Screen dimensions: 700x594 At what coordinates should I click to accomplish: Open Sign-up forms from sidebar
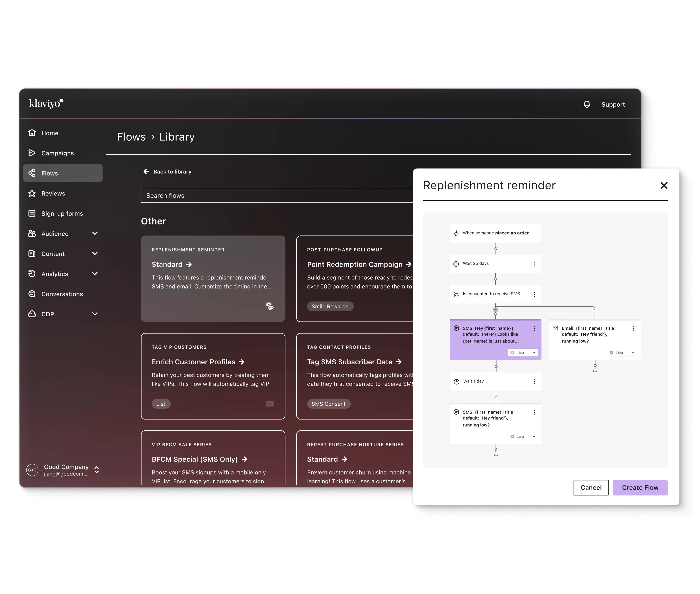click(x=63, y=214)
